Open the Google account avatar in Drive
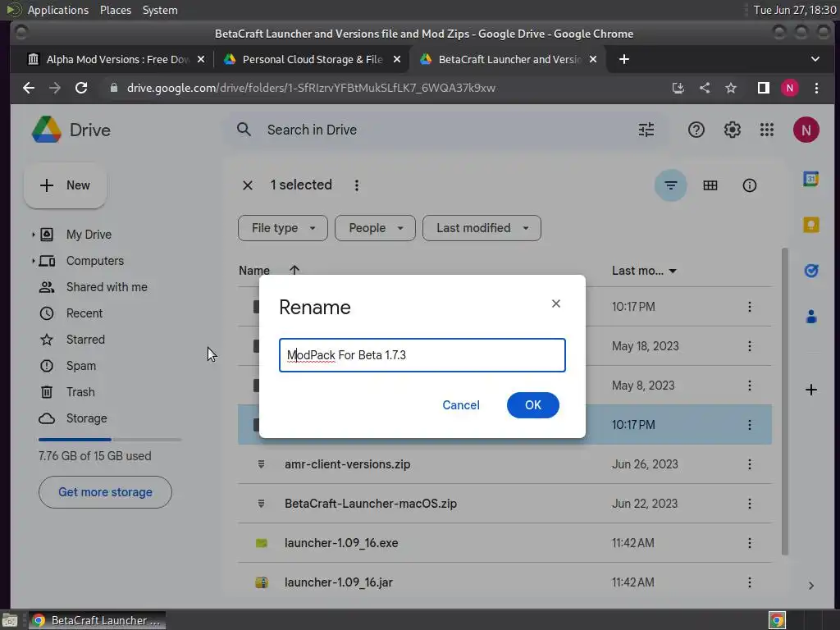Screen dimensions: 840x630 806,130
